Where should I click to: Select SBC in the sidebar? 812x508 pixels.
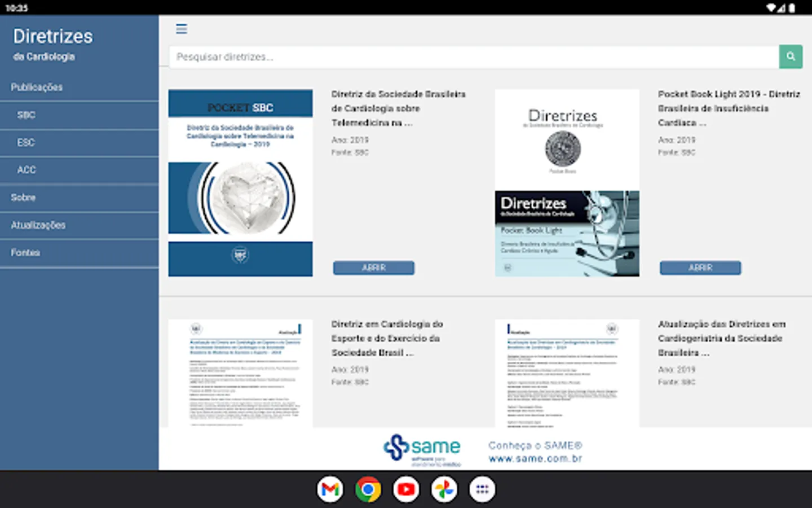pos(79,115)
